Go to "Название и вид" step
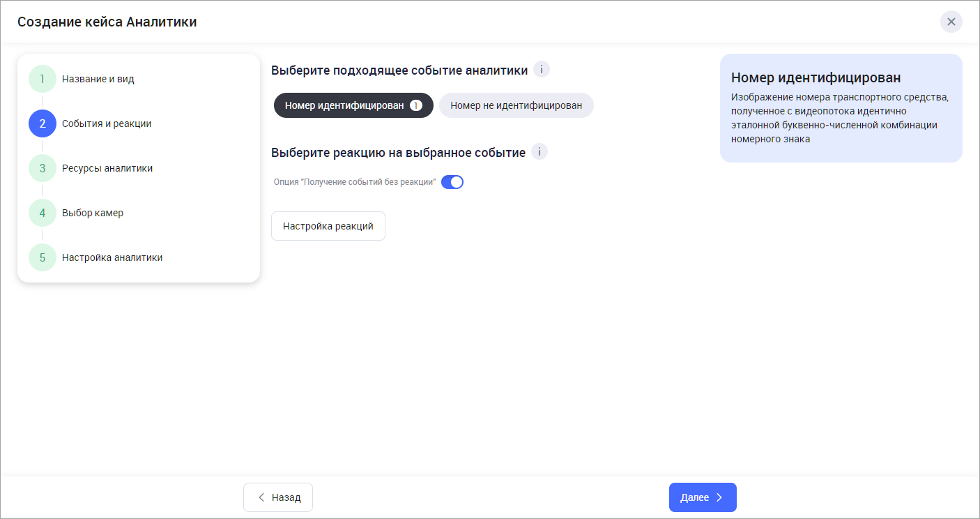Image resolution: width=980 pixels, height=519 pixels. pyautogui.click(x=98, y=79)
